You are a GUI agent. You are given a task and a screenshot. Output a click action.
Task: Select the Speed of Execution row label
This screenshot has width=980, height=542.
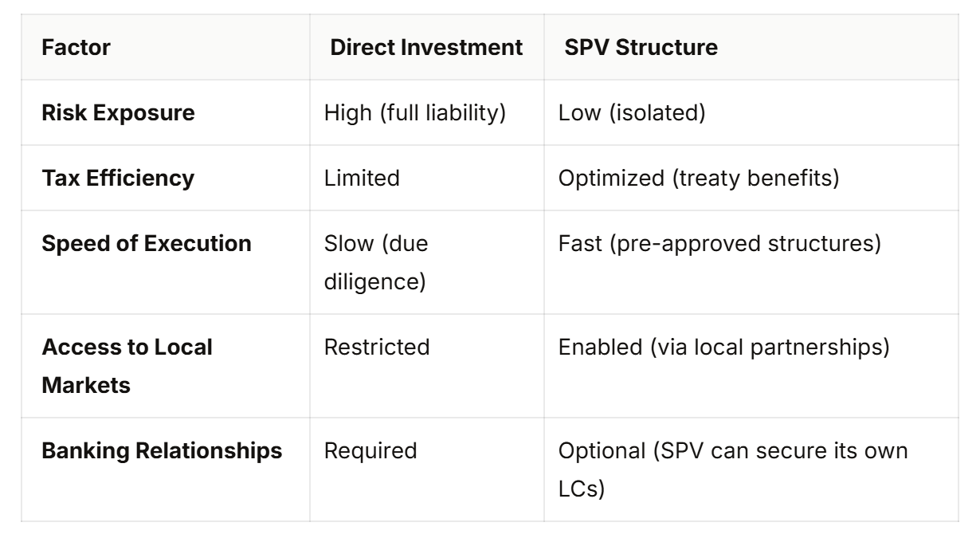pyautogui.click(x=147, y=243)
